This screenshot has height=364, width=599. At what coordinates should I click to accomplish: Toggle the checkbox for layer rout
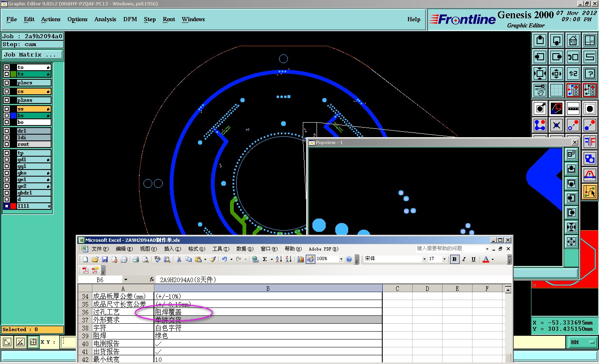(7, 144)
